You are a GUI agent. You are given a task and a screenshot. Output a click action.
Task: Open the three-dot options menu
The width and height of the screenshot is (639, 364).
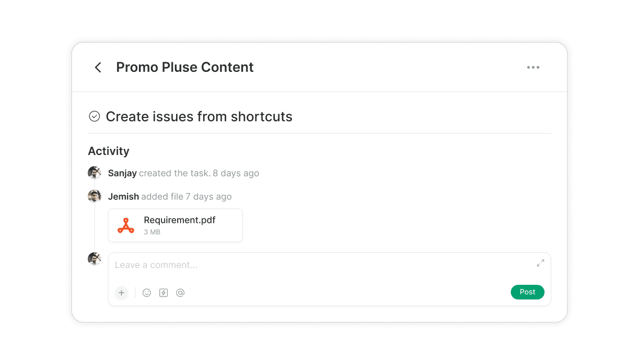click(533, 67)
